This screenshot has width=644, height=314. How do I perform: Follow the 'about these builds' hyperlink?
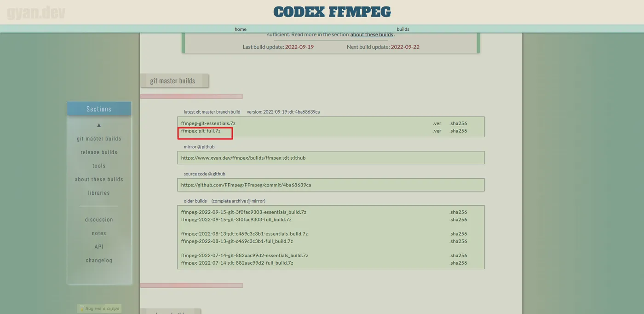(372, 35)
